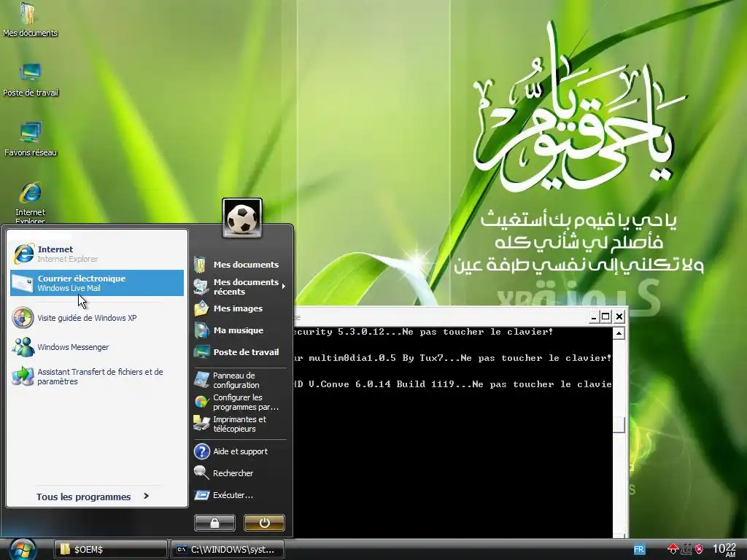Open Mes images folder

[x=239, y=308]
